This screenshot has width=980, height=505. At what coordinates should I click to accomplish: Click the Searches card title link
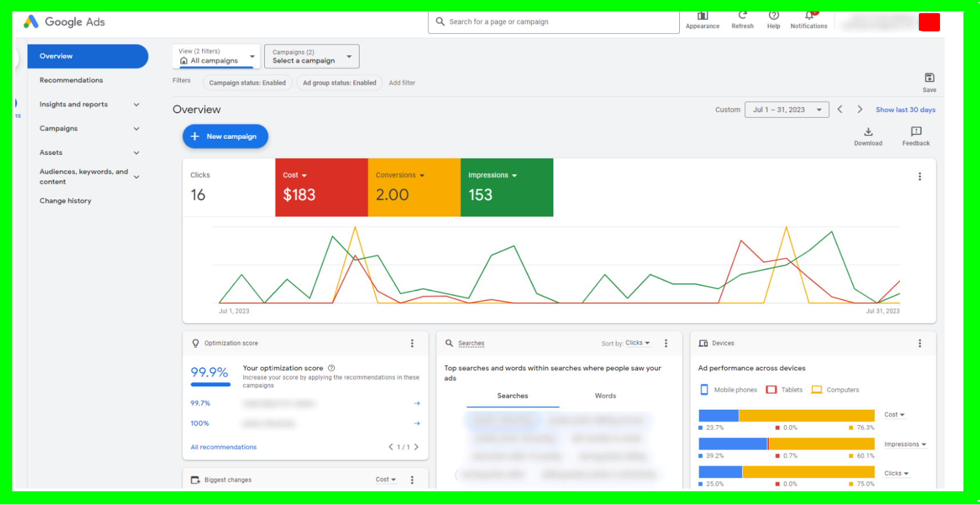(x=471, y=343)
